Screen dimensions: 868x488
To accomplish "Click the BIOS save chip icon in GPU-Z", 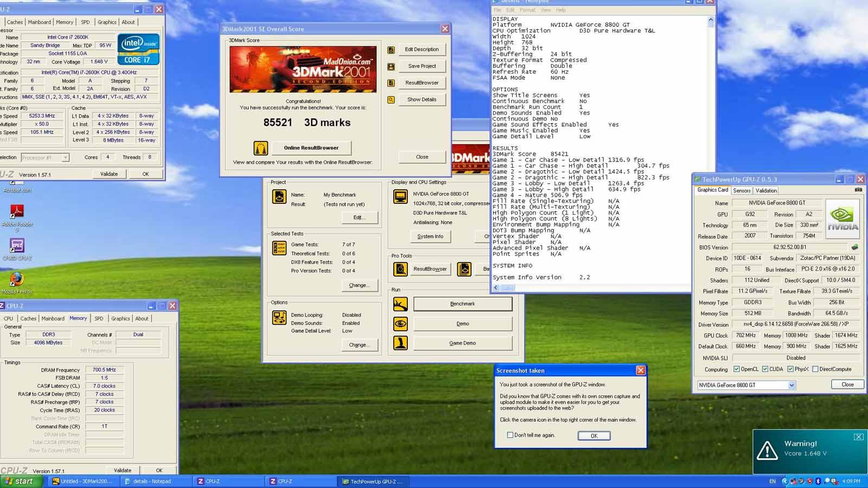I will pyautogui.click(x=855, y=247).
